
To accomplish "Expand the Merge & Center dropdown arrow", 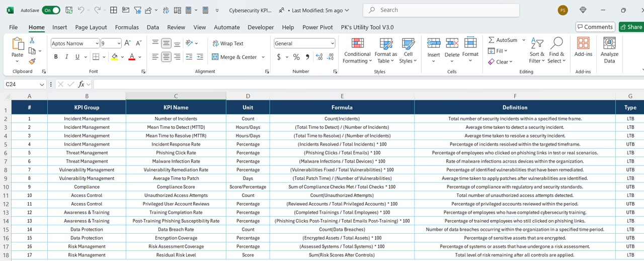I will click(263, 57).
